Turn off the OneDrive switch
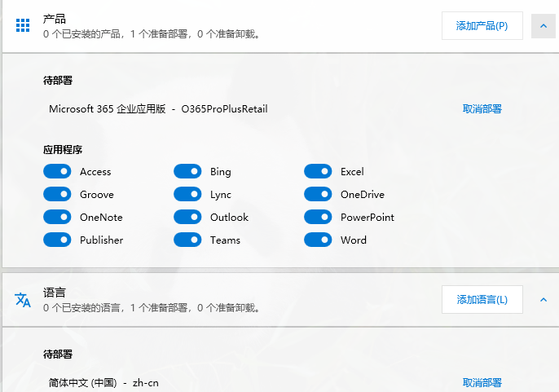This screenshot has width=559, height=392. click(x=318, y=195)
